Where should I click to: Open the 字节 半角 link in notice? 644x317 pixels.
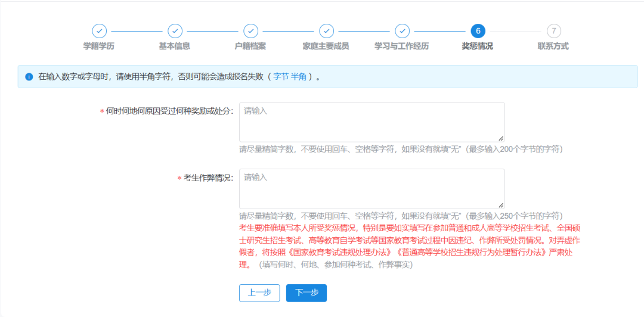[290, 77]
